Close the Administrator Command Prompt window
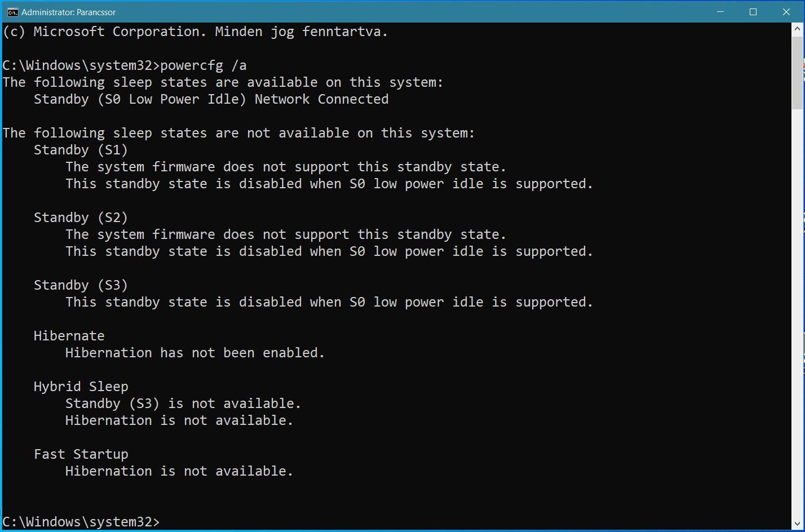This screenshot has height=532, width=805. click(x=786, y=12)
